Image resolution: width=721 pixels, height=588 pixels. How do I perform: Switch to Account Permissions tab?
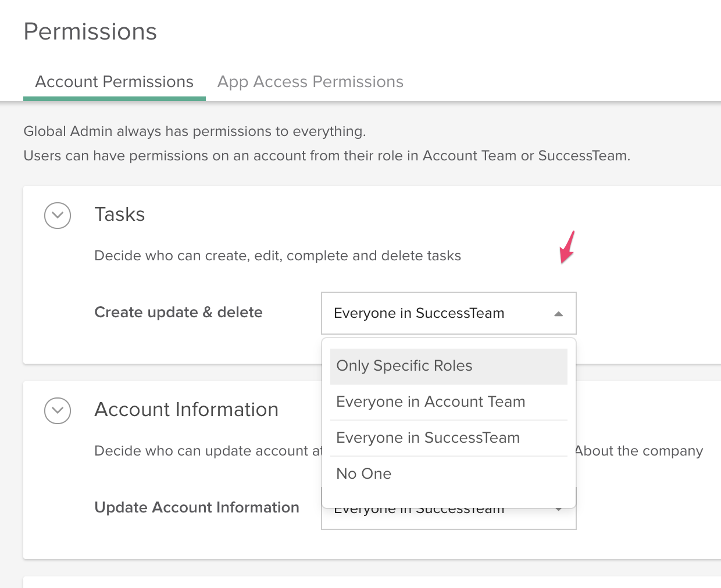click(115, 82)
